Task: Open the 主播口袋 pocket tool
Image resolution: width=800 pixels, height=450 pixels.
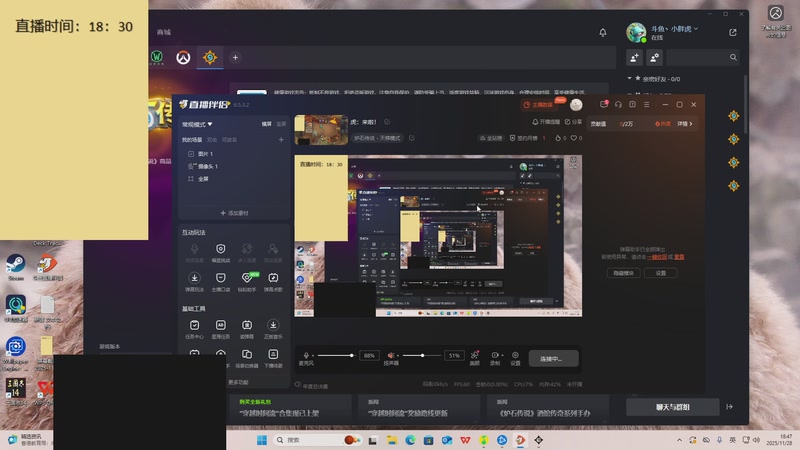Action: (220, 282)
